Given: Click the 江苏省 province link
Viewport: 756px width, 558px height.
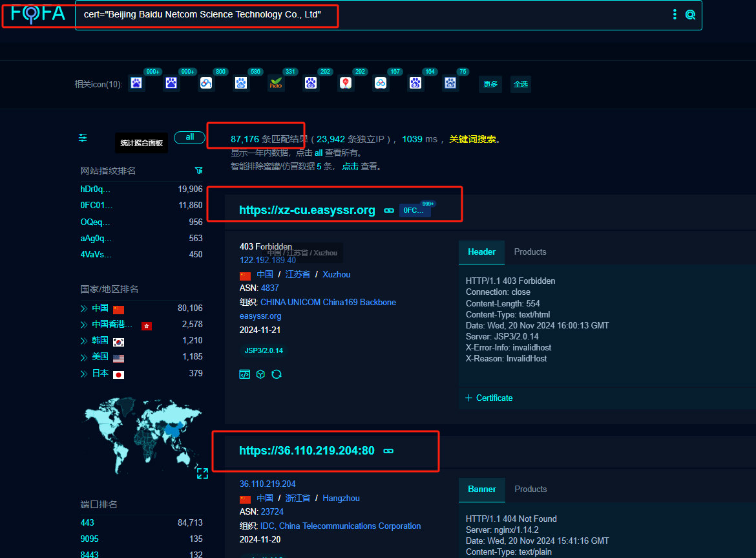Looking at the screenshot, I should (x=297, y=274).
